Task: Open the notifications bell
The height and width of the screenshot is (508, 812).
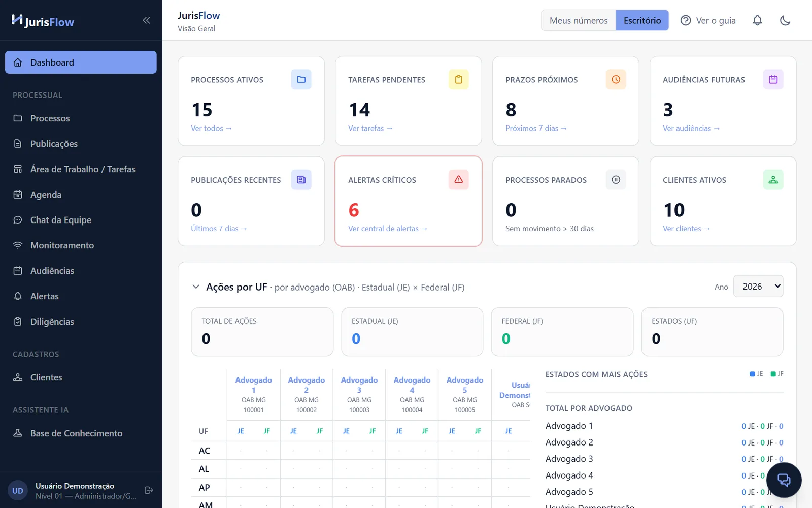Action: 757,20
